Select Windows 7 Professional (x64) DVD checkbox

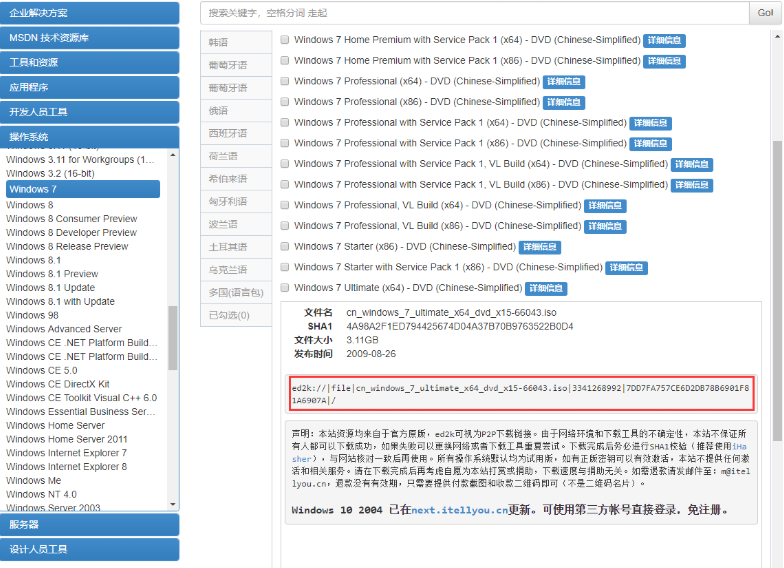[286, 82]
